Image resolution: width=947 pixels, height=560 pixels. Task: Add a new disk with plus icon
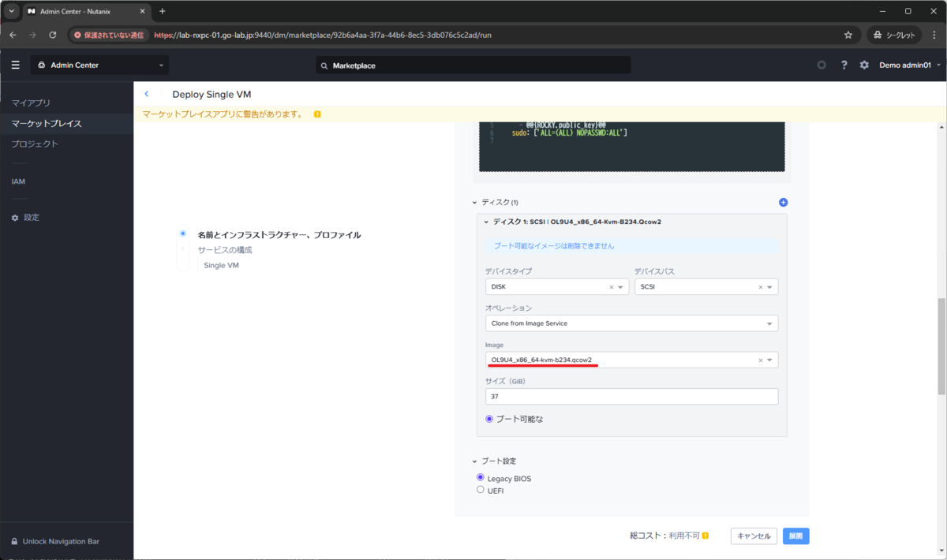pos(783,202)
